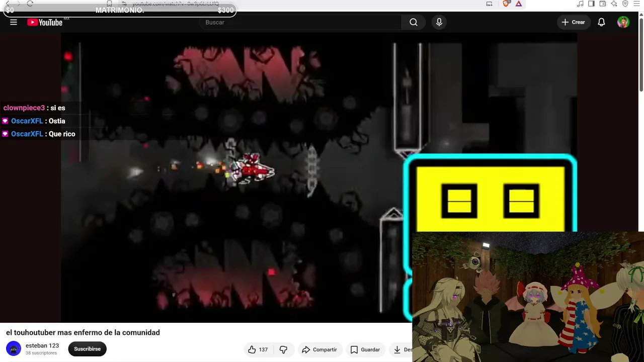The height and width of the screenshot is (362, 644).
Task: Open the Brave Wallet icon
Action: point(603,4)
